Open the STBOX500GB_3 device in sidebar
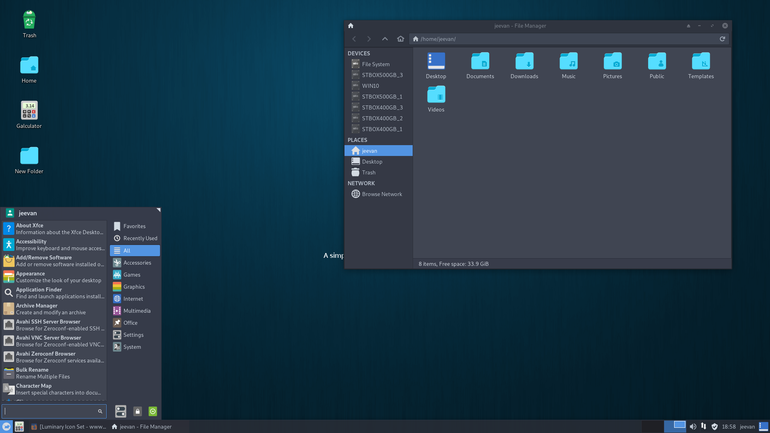 pyautogui.click(x=378, y=75)
